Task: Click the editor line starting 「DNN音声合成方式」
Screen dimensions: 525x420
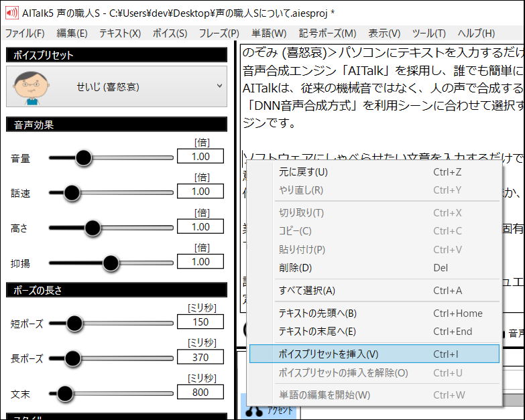Action: click(383, 106)
